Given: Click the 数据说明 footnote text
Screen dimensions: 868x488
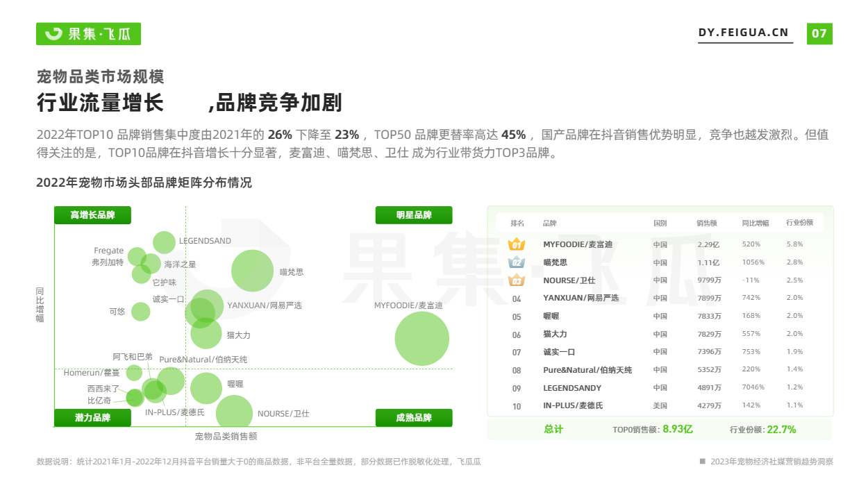Looking at the screenshot, I should tap(258, 462).
